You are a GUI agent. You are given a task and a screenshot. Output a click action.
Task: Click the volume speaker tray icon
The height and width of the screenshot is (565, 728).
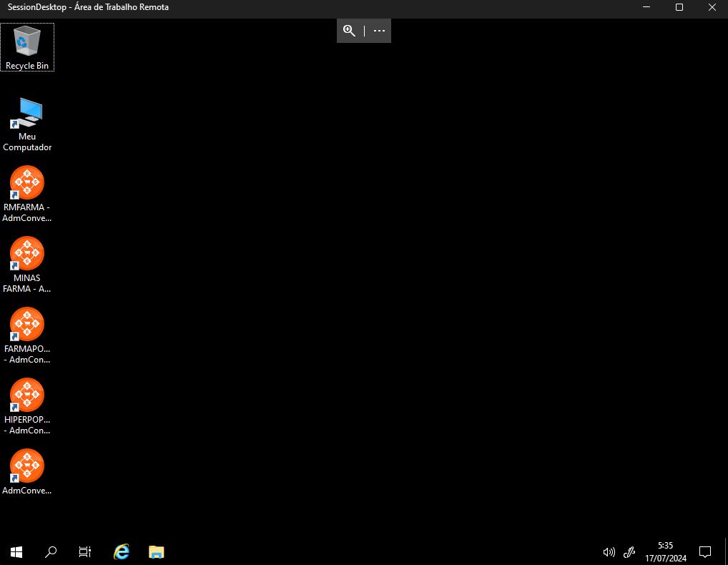pyautogui.click(x=609, y=551)
